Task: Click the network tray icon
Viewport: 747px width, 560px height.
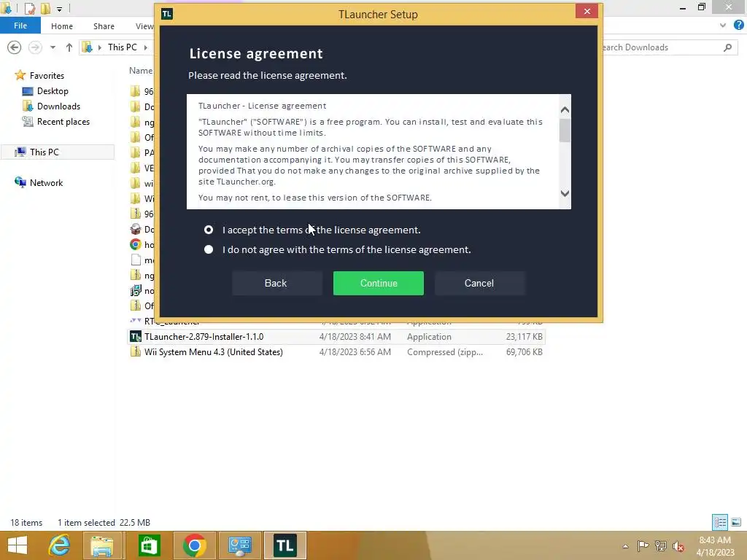Action: click(661, 545)
